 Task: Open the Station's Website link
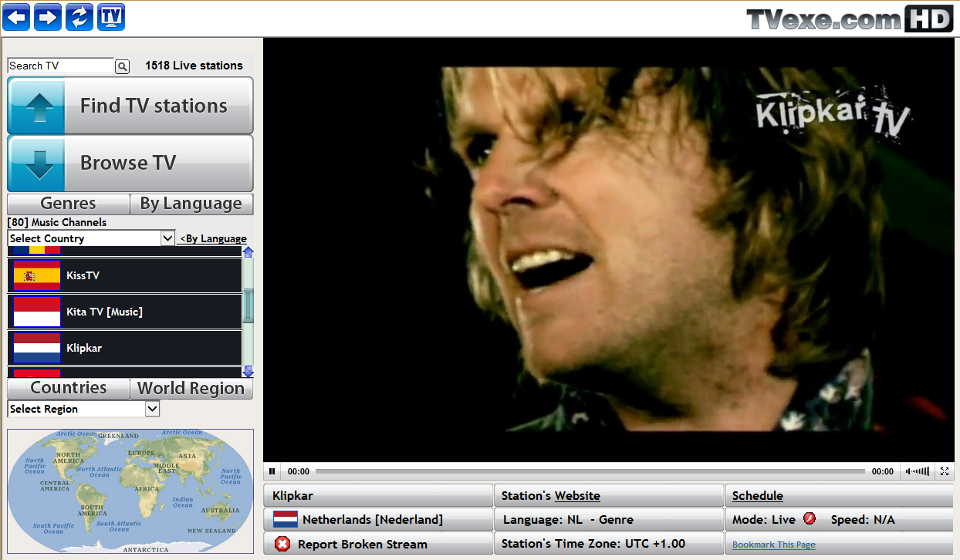577,496
